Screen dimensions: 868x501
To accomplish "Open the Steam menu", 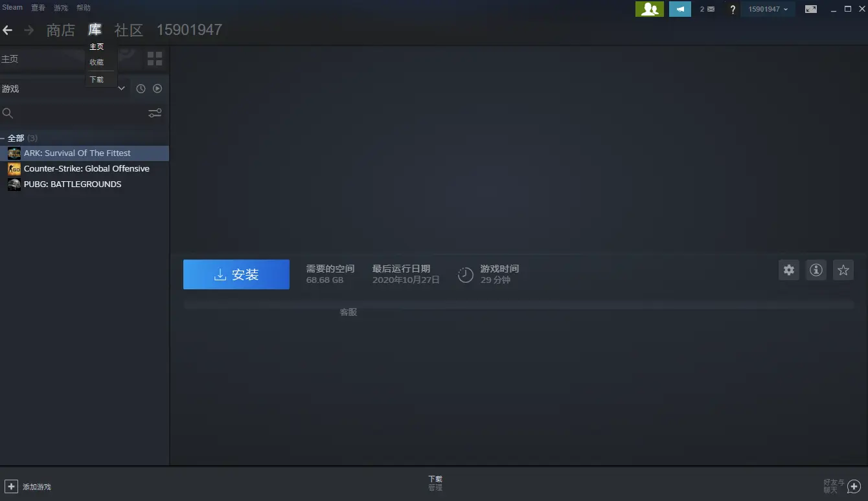I will pyautogui.click(x=12, y=8).
